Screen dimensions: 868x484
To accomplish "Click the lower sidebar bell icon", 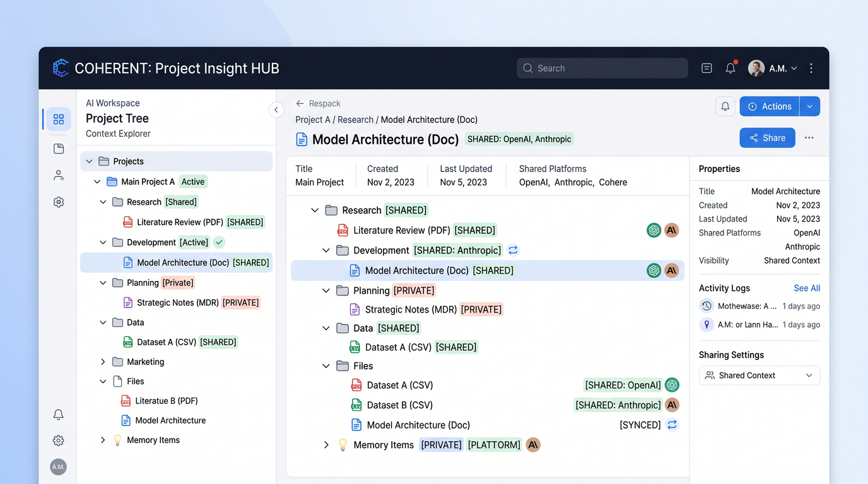I will click(x=58, y=414).
